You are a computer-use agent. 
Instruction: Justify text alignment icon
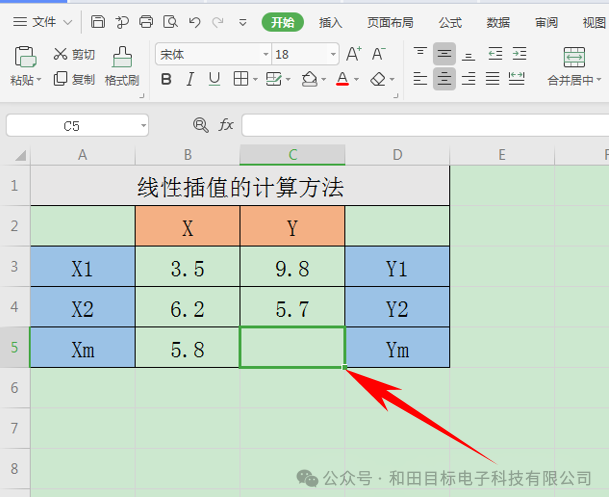(493, 79)
